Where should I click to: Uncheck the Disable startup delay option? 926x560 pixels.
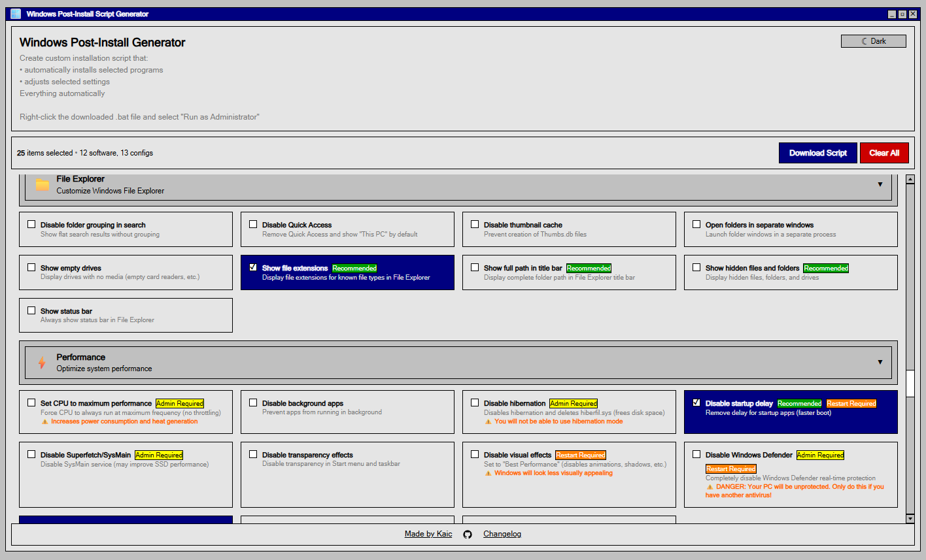696,403
